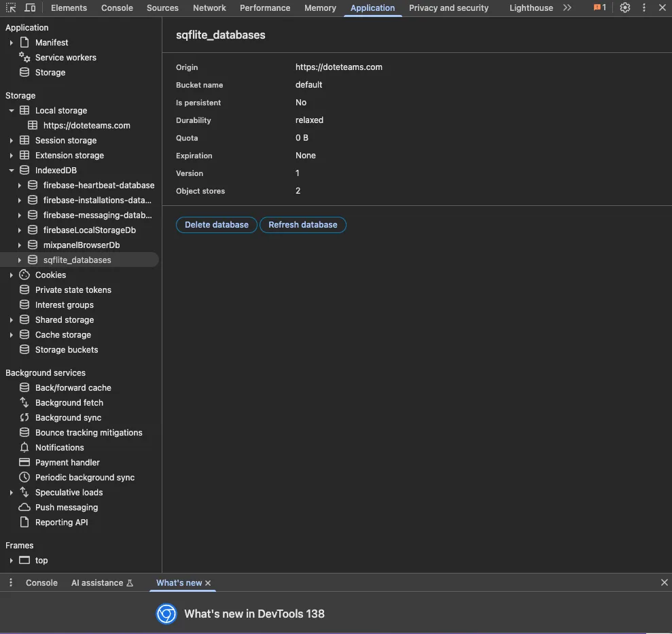
Task: Click the Session storage table icon
Action: point(24,140)
